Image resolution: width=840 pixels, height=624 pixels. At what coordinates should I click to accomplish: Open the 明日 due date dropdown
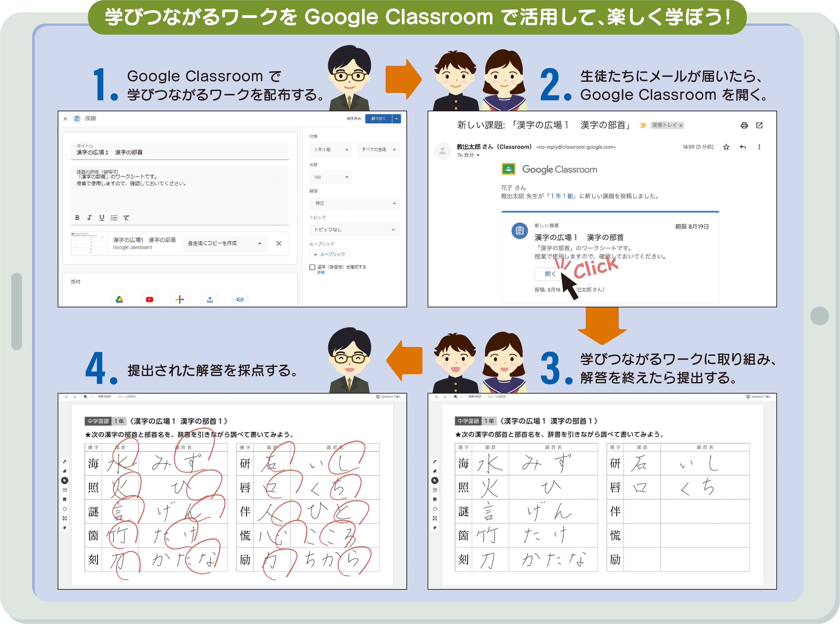pos(355,203)
